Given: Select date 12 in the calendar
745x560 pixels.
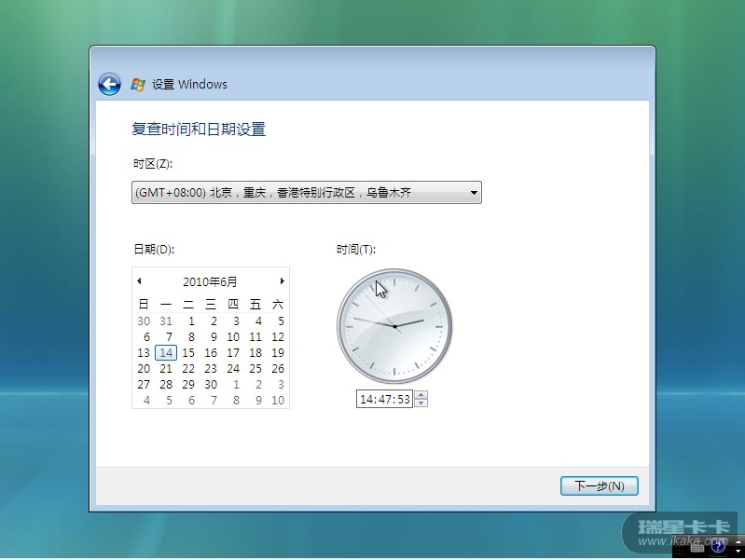Looking at the screenshot, I should pyautogui.click(x=278, y=336).
